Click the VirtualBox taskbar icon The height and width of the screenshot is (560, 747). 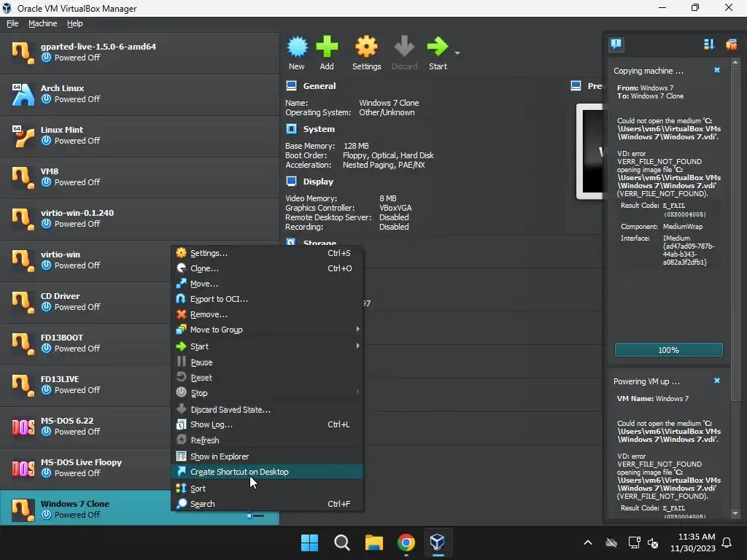[x=438, y=542]
